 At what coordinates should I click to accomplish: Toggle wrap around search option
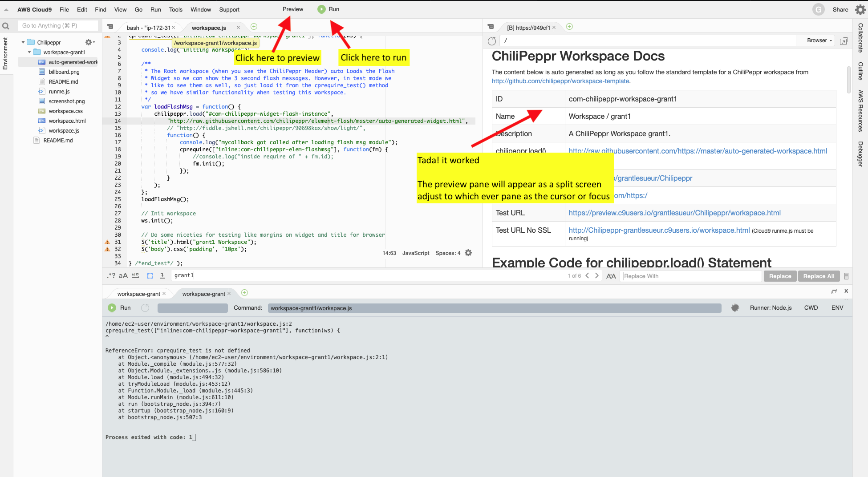[x=162, y=275]
